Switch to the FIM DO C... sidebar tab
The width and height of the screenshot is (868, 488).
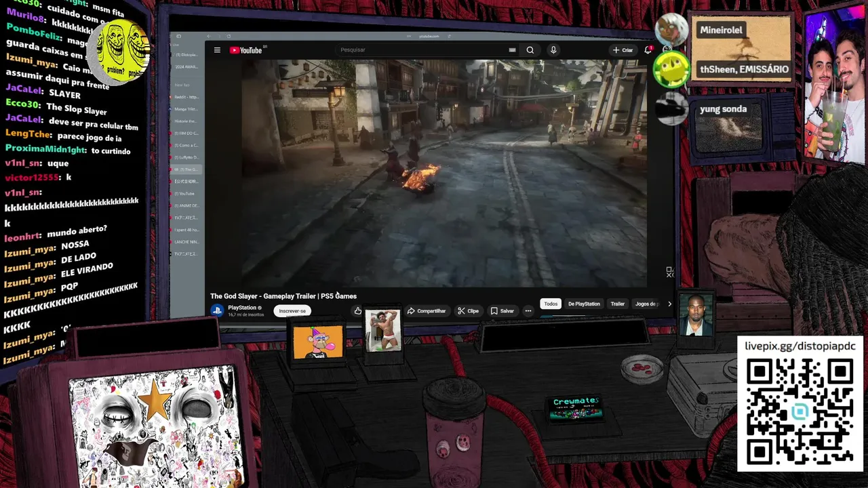tap(186, 134)
